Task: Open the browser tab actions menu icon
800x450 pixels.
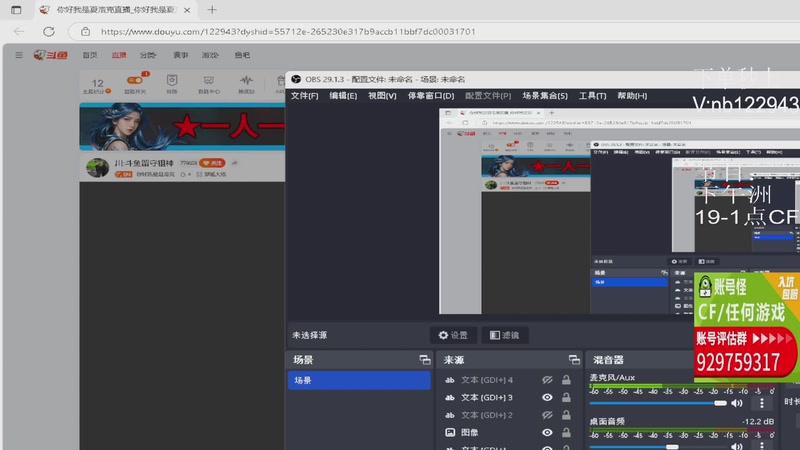Action: pos(16,10)
